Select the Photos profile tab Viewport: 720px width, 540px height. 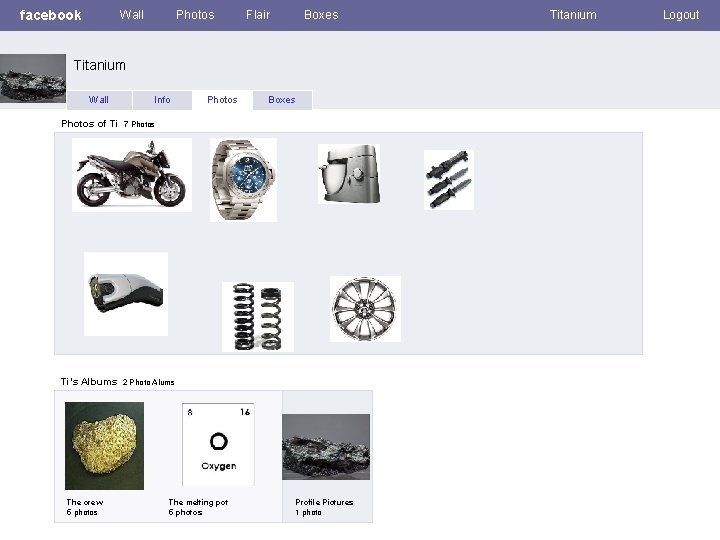222,100
